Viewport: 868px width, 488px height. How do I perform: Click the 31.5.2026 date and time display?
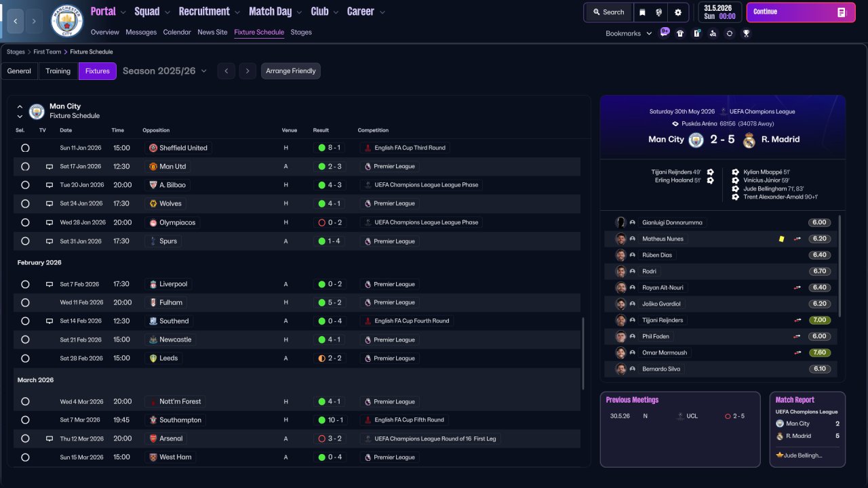tap(720, 12)
